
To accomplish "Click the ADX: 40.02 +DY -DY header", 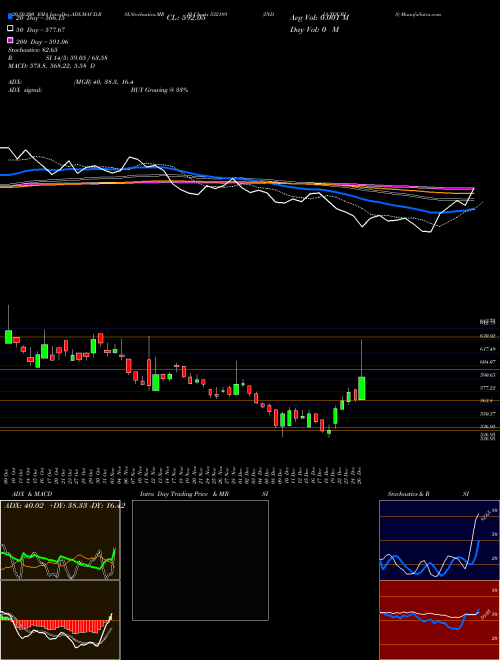I will point(64,506).
